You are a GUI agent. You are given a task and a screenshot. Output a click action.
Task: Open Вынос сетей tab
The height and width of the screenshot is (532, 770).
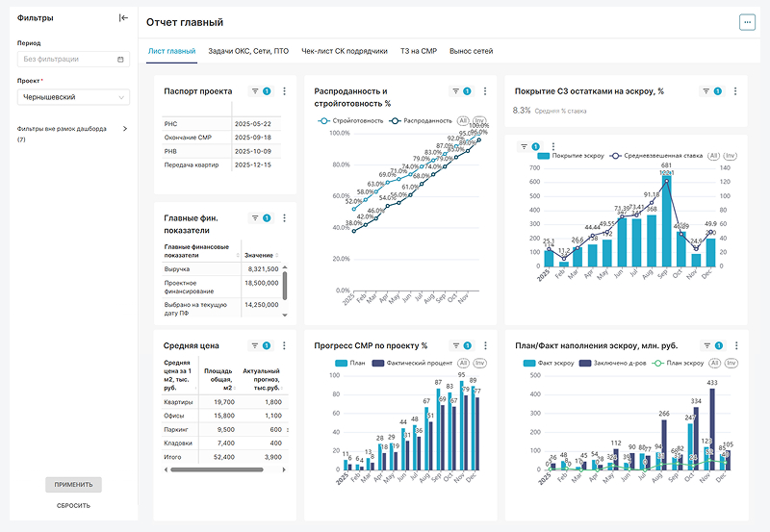click(x=471, y=51)
